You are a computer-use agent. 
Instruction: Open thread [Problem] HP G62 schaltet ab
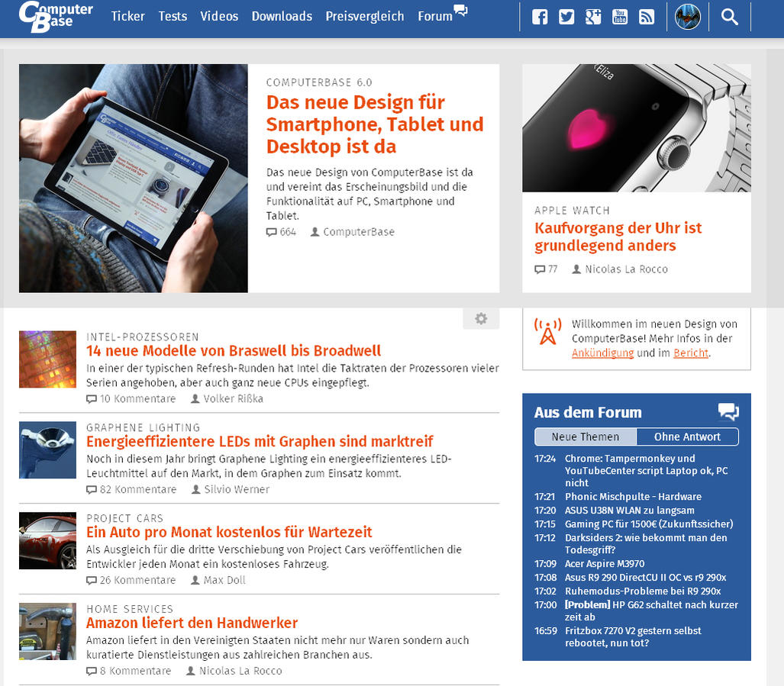[651, 610]
